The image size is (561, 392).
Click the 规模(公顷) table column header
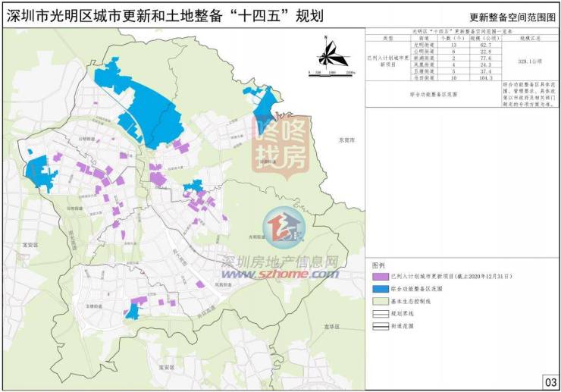click(485, 39)
